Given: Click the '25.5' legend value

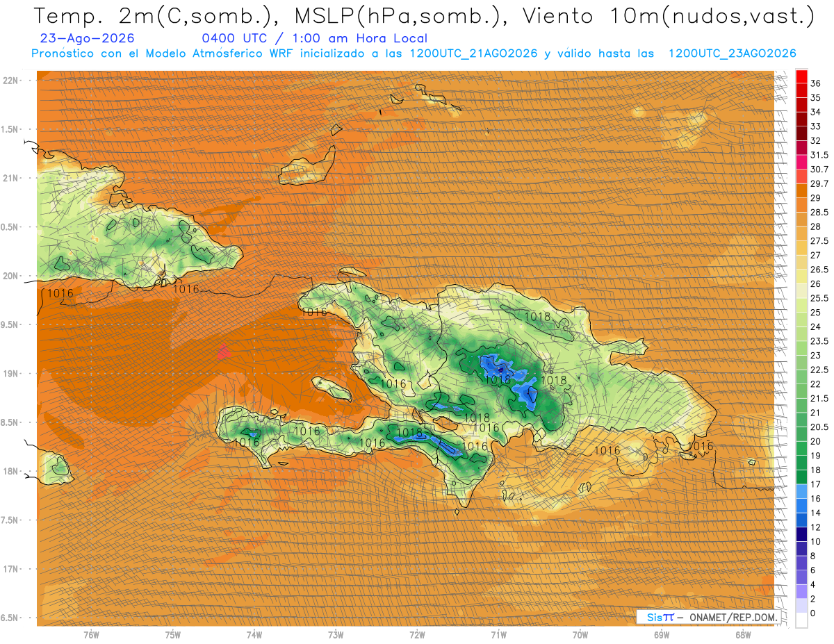Looking at the screenshot, I should tap(819, 299).
